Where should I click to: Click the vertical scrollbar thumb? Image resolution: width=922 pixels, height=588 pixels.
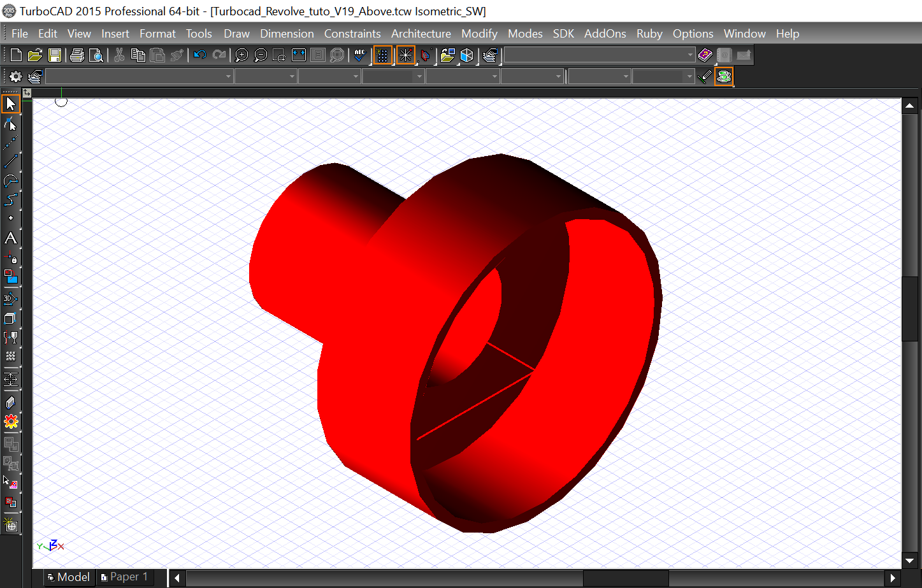(910, 309)
